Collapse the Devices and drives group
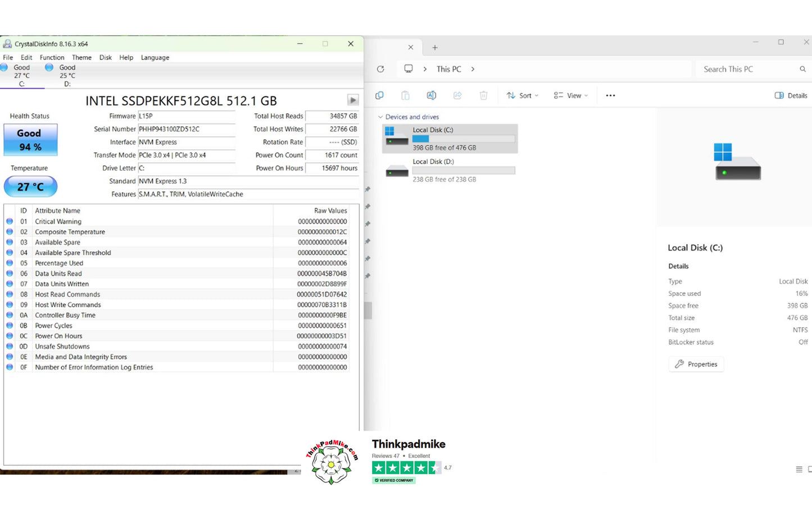The width and height of the screenshot is (812, 510). pos(380,117)
